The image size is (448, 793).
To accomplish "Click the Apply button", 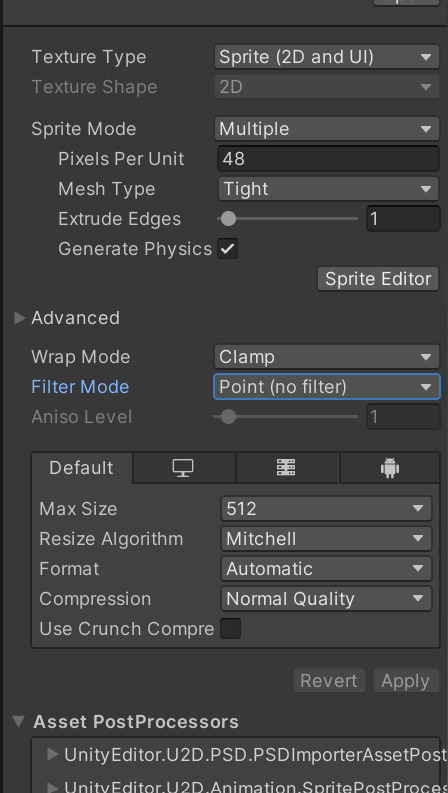I will [x=406, y=681].
